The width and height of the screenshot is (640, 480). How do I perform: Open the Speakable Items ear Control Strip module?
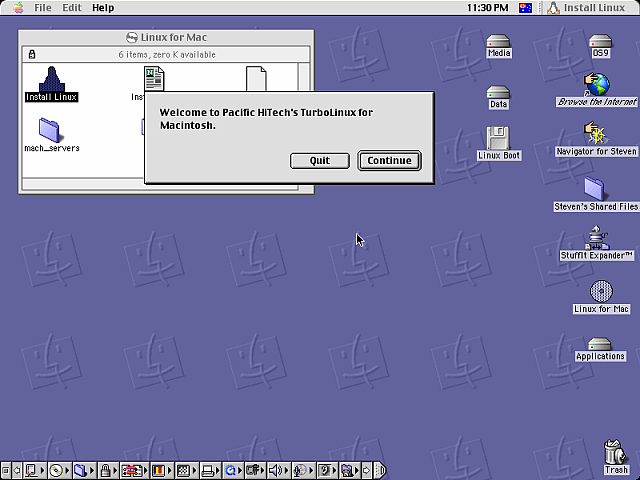coord(328,471)
